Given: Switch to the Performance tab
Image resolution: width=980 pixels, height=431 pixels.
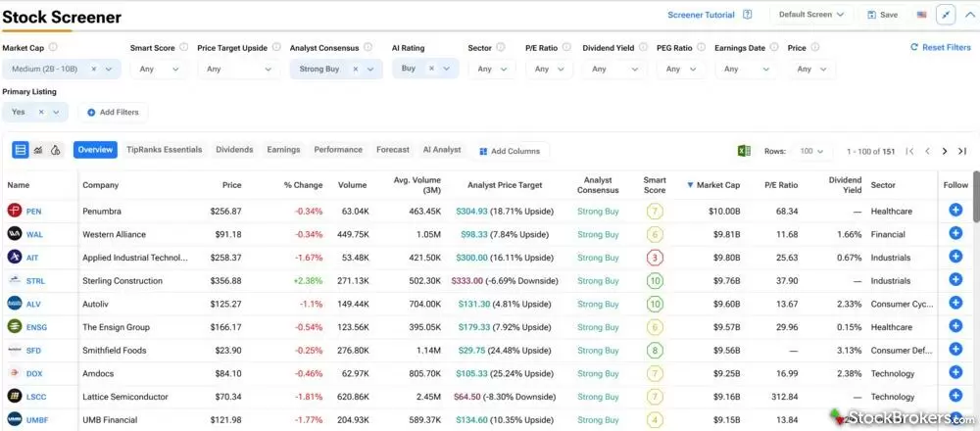Looking at the screenshot, I should (x=338, y=150).
